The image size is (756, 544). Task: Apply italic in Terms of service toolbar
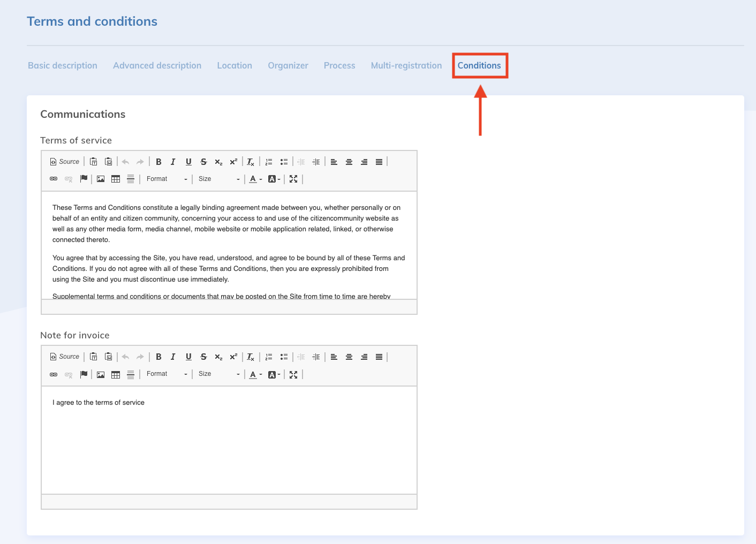pos(173,162)
